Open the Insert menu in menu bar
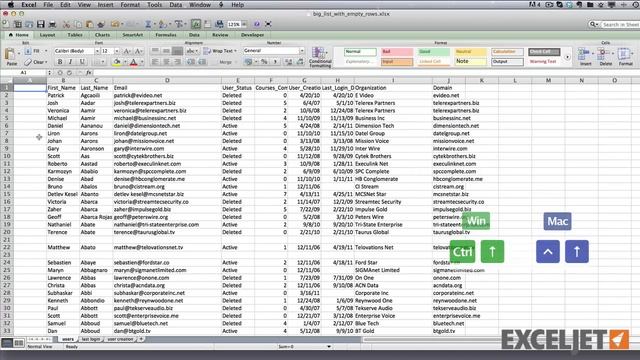The width and height of the screenshot is (640, 360). 105,5
